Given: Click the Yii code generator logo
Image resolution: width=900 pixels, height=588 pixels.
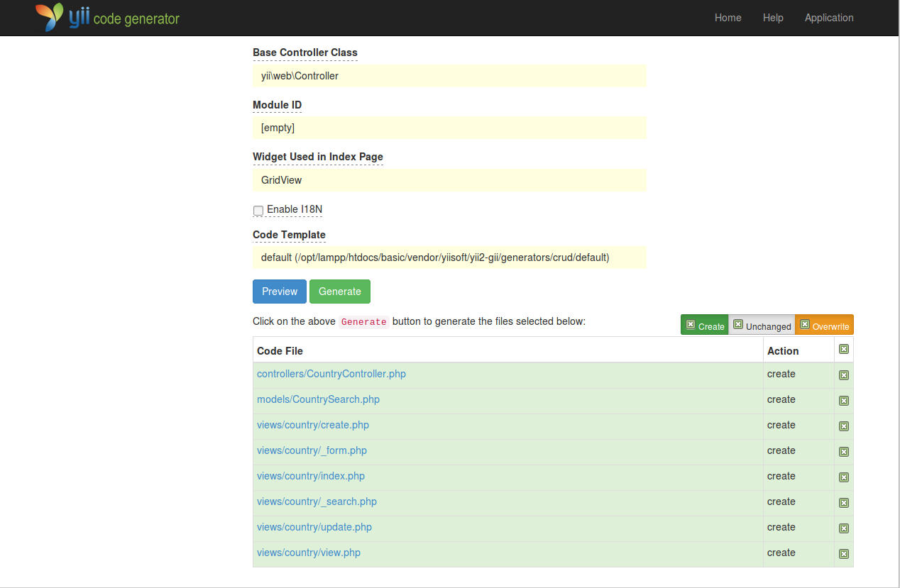Looking at the screenshot, I should tap(108, 18).
